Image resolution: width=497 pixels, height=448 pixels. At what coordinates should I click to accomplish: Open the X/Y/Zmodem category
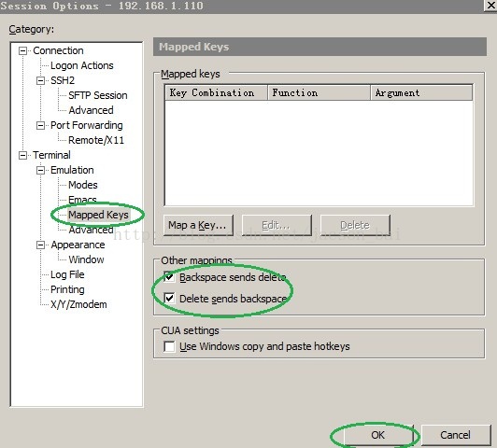78,304
